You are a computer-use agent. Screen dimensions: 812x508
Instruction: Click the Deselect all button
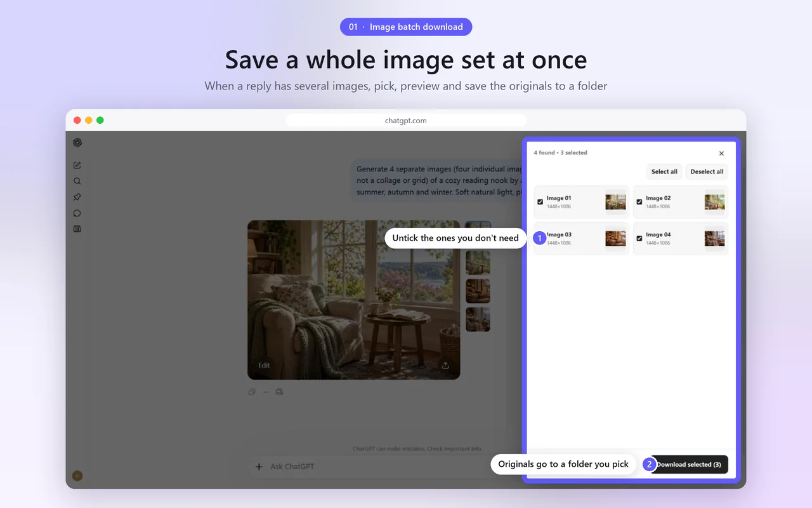[707, 171]
